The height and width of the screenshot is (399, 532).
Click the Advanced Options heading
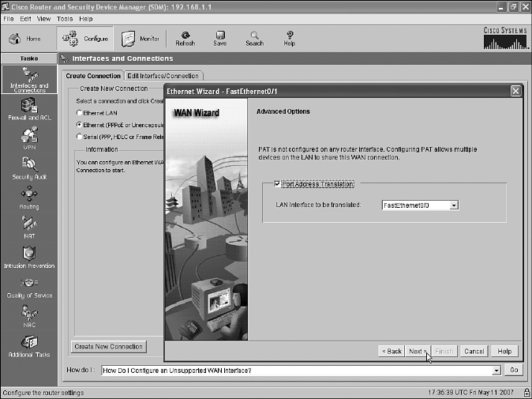coord(283,111)
